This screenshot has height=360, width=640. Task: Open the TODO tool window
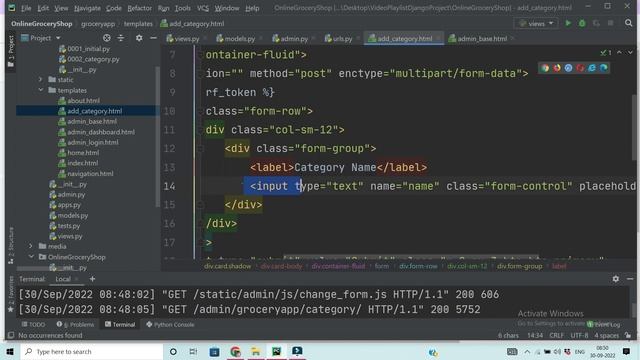[x=33, y=324]
